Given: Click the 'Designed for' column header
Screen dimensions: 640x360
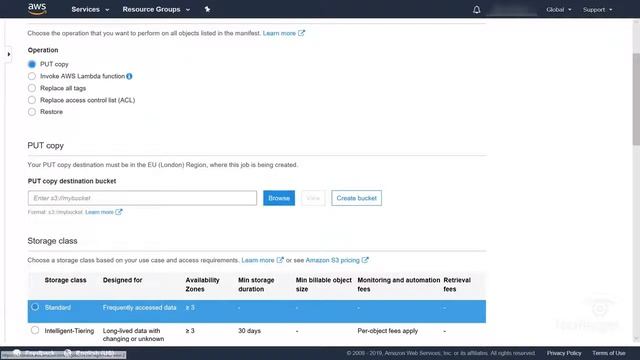Looking at the screenshot, I should [x=122, y=280].
